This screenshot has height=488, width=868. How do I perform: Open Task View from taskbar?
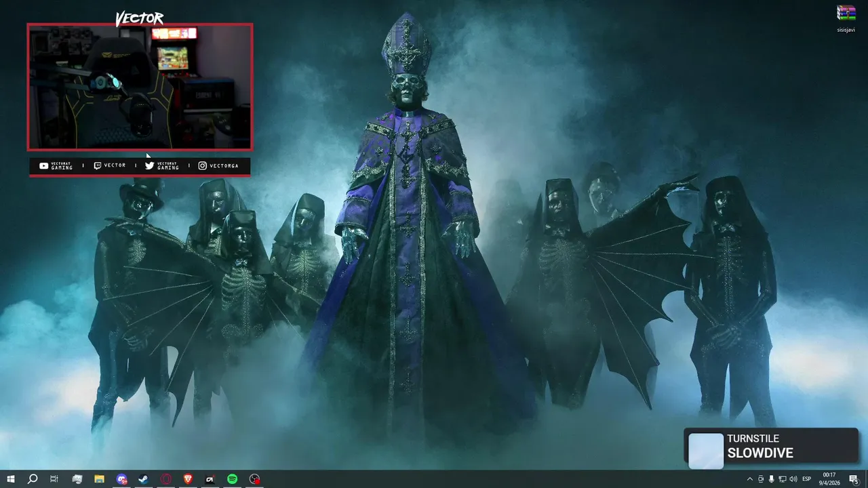point(54,479)
